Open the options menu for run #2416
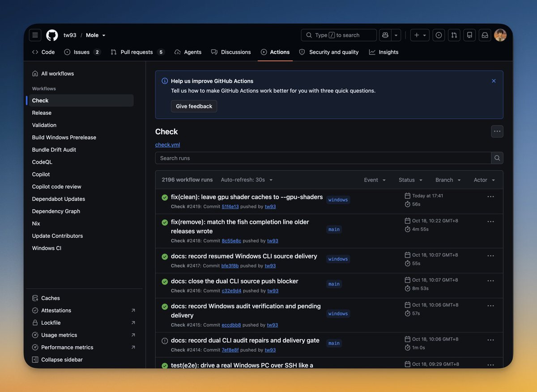This screenshot has height=392, width=537. tap(490, 281)
